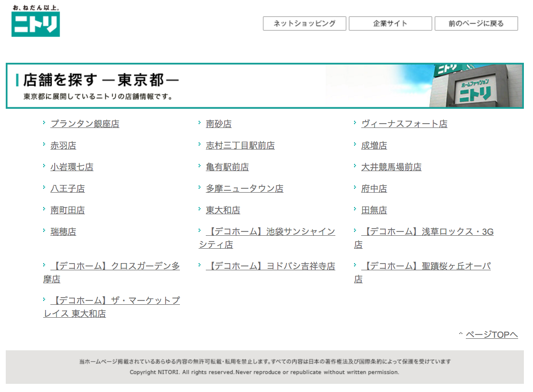Click the arrow bullet beside 亀有駅前店
The width and height of the screenshot is (533, 392).
pyautogui.click(x=200, y=166)
